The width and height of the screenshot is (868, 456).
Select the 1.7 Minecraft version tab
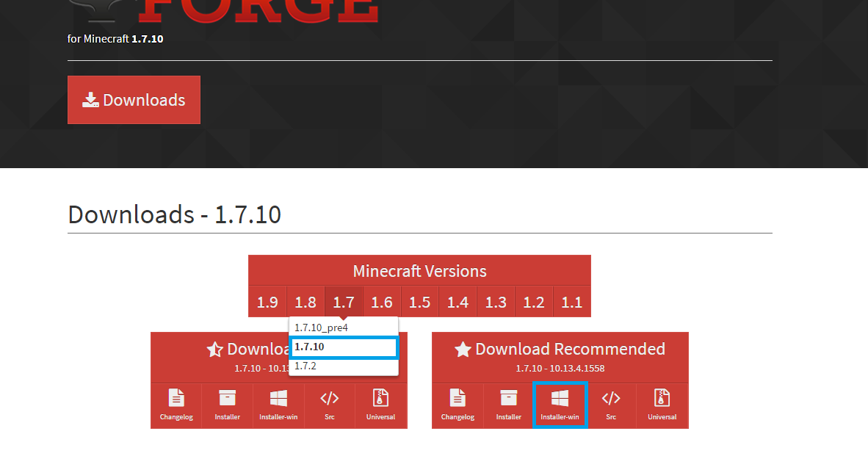coord(344,302)
